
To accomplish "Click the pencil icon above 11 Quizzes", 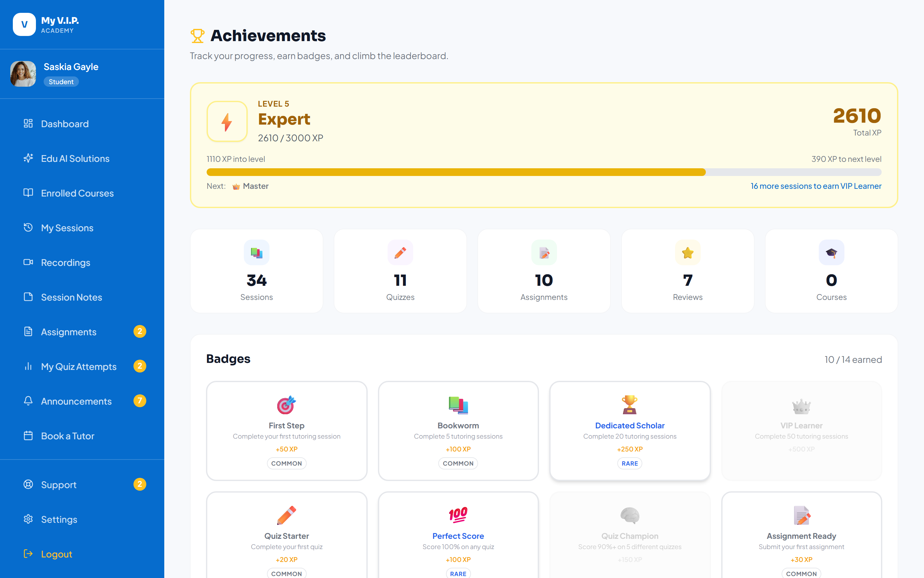I will point(400,253).
